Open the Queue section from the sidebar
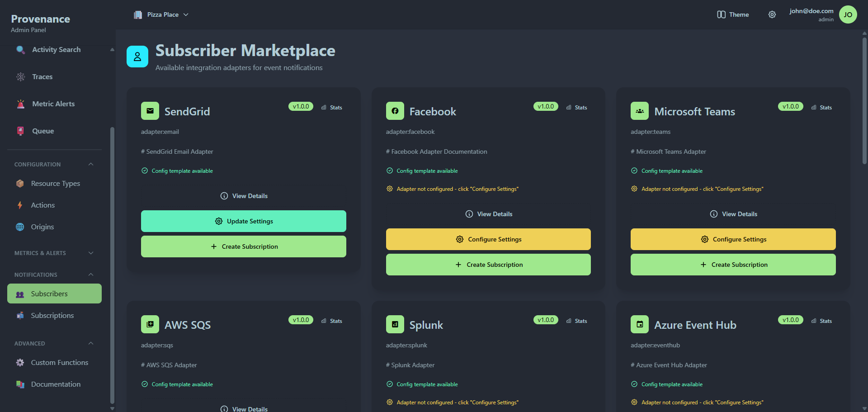 coord(42,131)
